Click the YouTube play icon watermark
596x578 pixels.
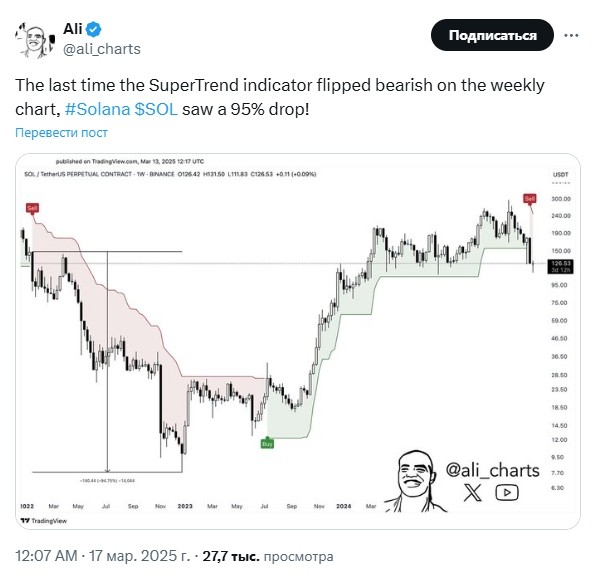pos(507,493)
